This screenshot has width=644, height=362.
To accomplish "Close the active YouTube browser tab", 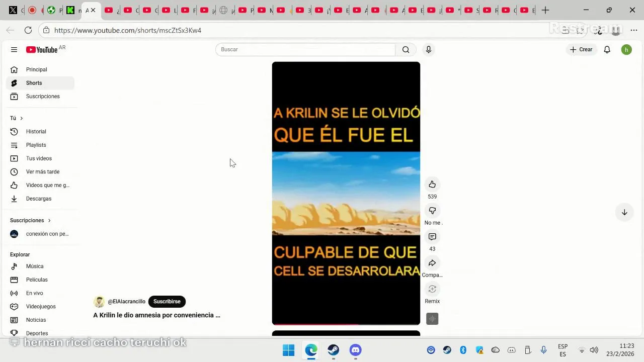I will tap(93, 10).
